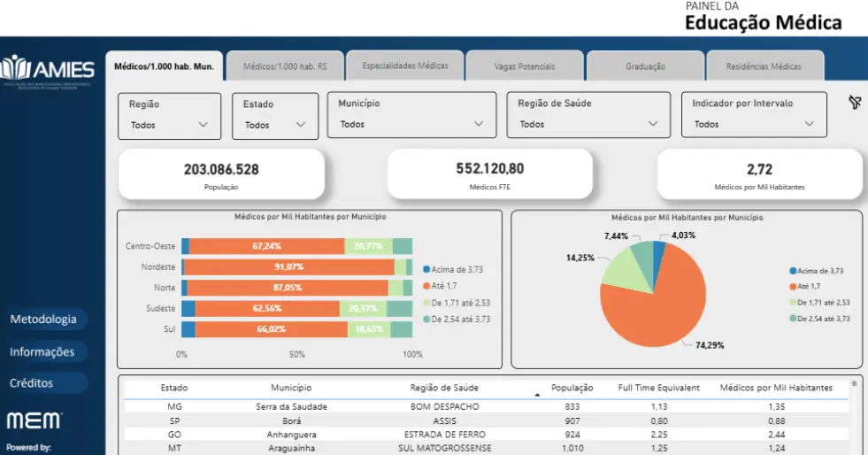868x455 pixels.
Task: Click the table's vertical scrollbar
Action: pos(854,416)
